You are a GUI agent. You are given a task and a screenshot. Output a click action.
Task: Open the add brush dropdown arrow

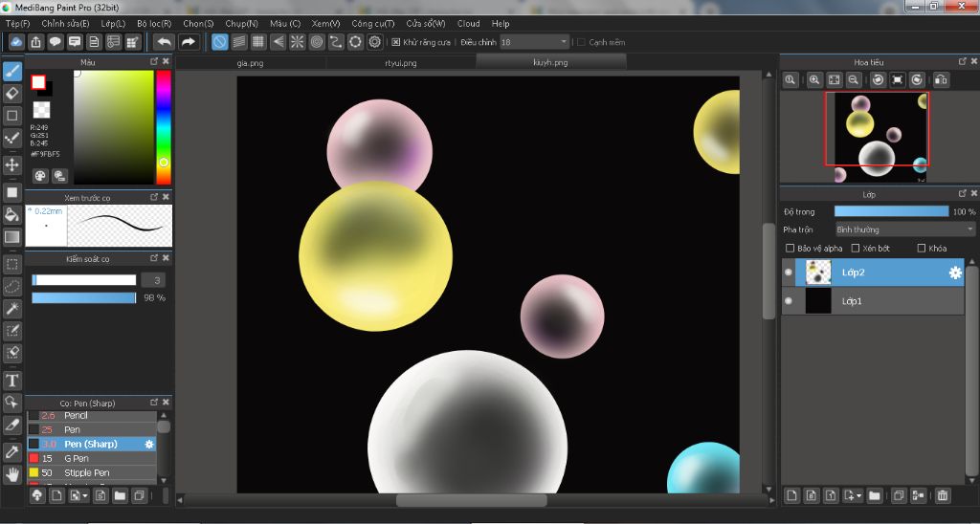tap(84, 496)
